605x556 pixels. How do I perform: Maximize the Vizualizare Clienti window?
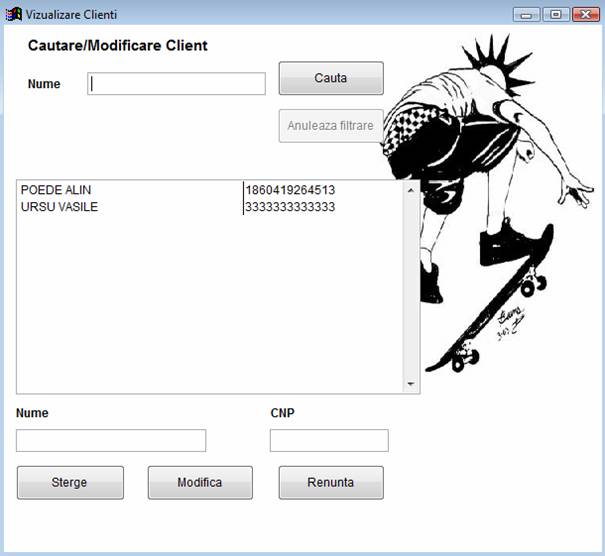556,15
